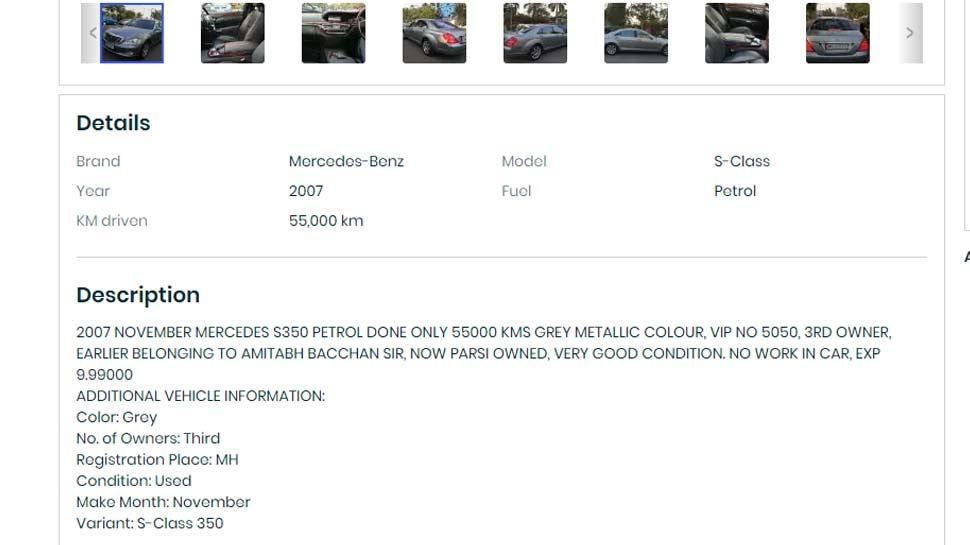The image size is (970, 545).
Task: View the third thumbnail of the dashboard interior
Action: coord(333,33)
